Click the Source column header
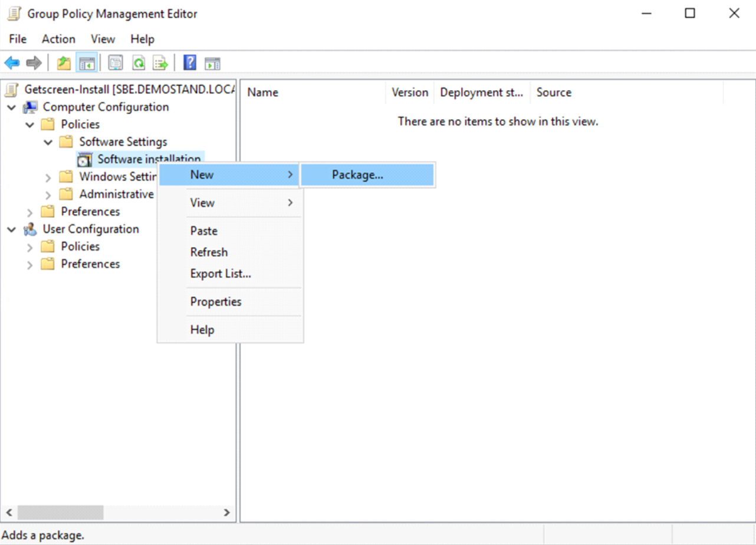This screenshot has height=545, width=756. click(554, 93)
